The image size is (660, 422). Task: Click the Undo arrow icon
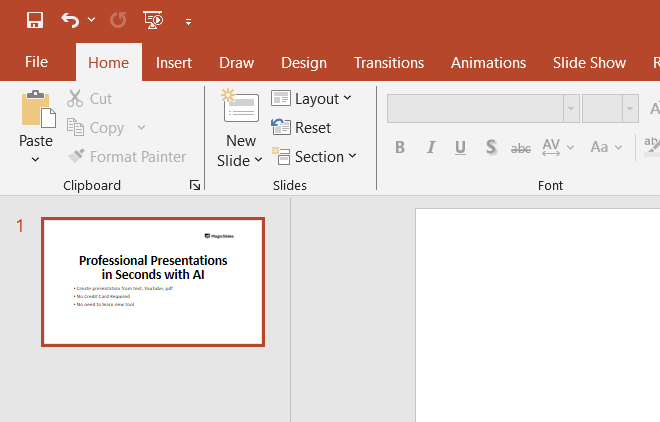(69, 20)
